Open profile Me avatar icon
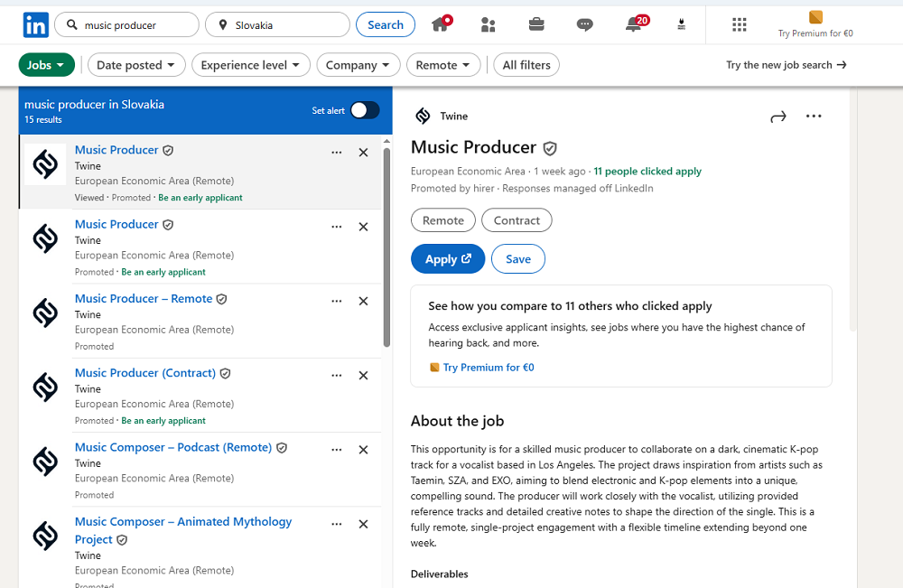 pyautogui.click(x=681, y=24)
